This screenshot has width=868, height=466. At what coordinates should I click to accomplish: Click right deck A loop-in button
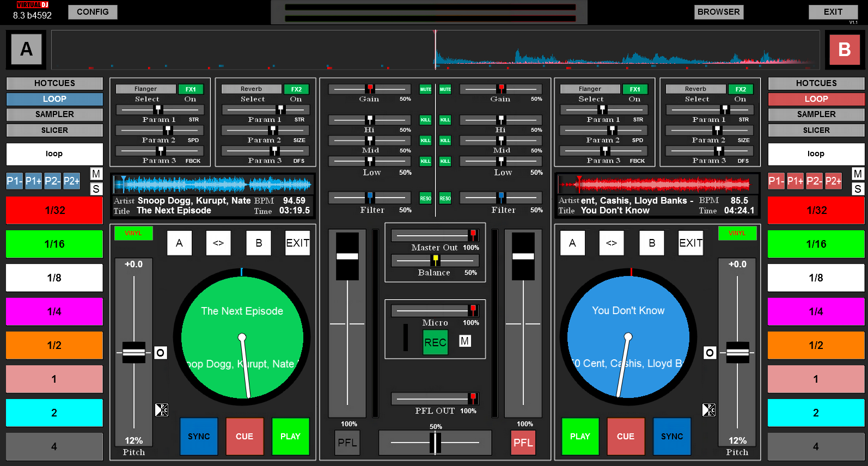pos(572,243)
